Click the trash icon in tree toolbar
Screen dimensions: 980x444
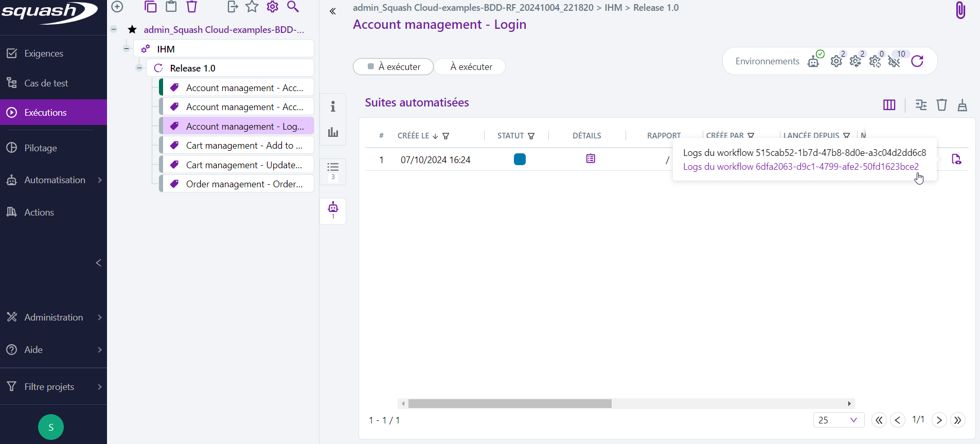coord(192,7)
